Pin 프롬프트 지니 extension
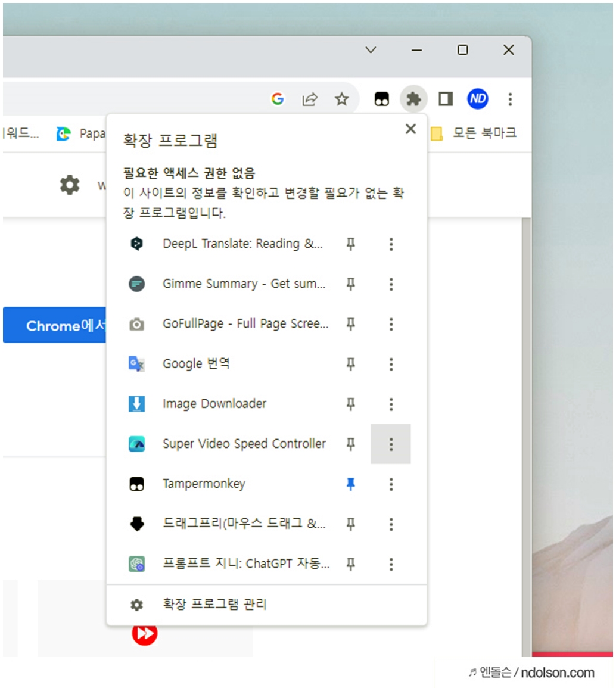This screenshot has height=688, width=616. pos(350,564)
